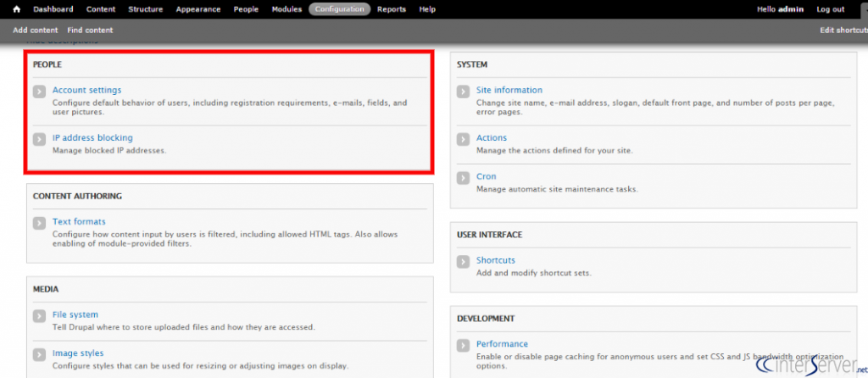Click the arrow icon beside Shortcuts

click(464, 261)
